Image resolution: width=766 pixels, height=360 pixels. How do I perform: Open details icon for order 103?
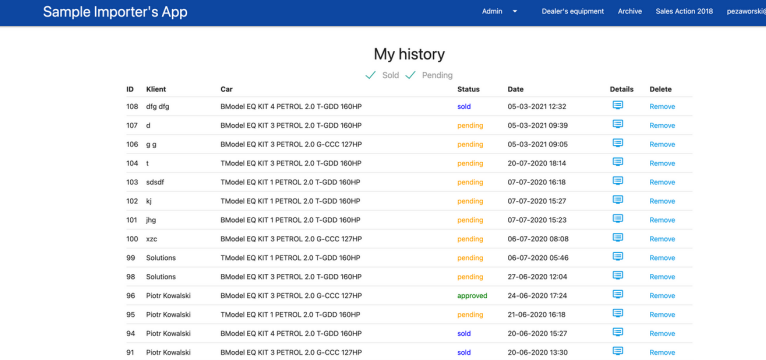tap(617, 181)
